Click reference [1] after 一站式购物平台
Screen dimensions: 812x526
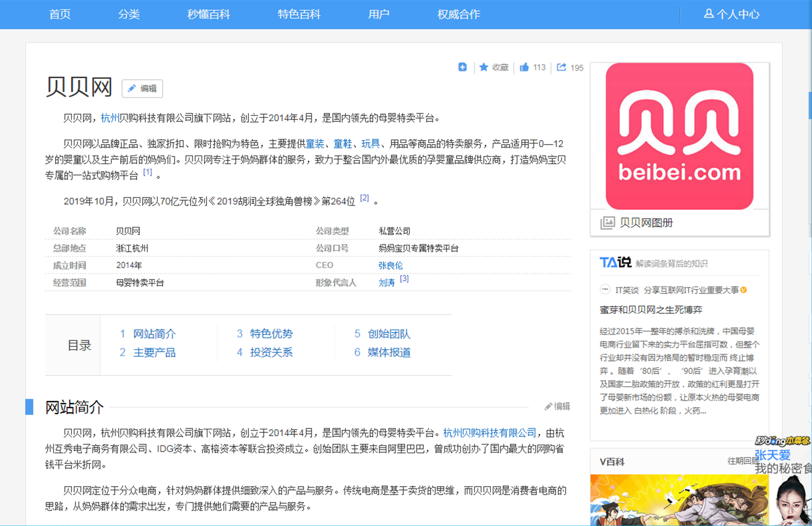[148, 172]
